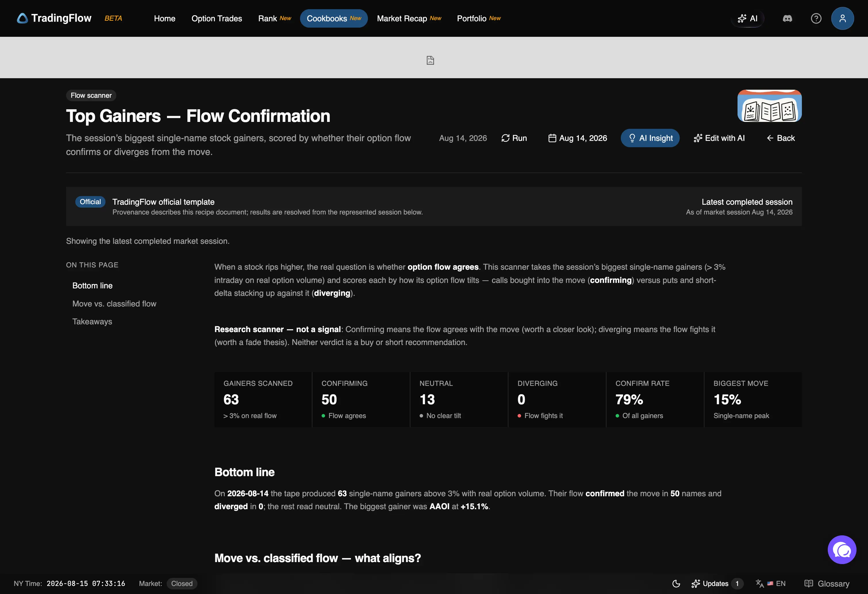This screenshot has width=868, height=594.
Task: Click Edit with AI
Action: (x=719, y=138)
